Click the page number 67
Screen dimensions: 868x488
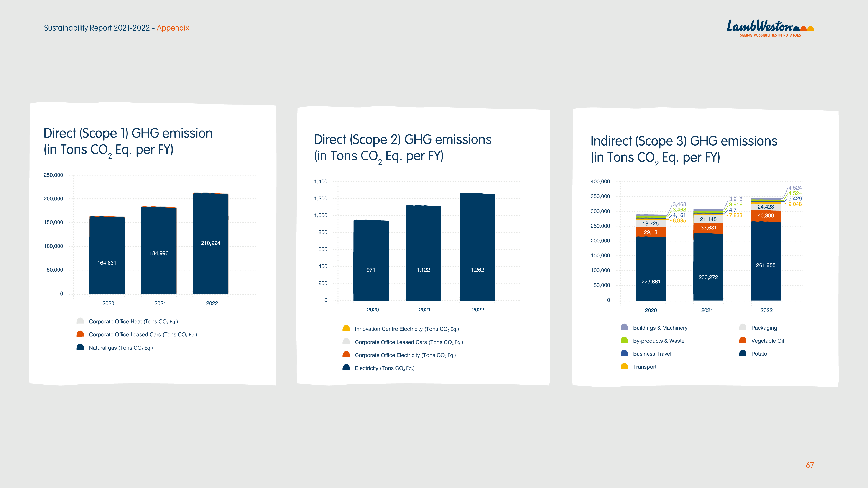click(x=810, y=465)
